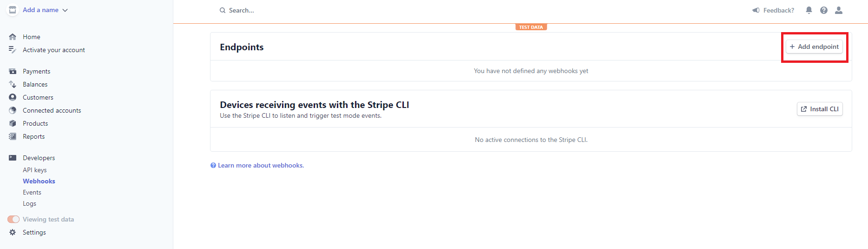Open the notifications bell icon
868x249 pixels.
click(x=809, y=10)
